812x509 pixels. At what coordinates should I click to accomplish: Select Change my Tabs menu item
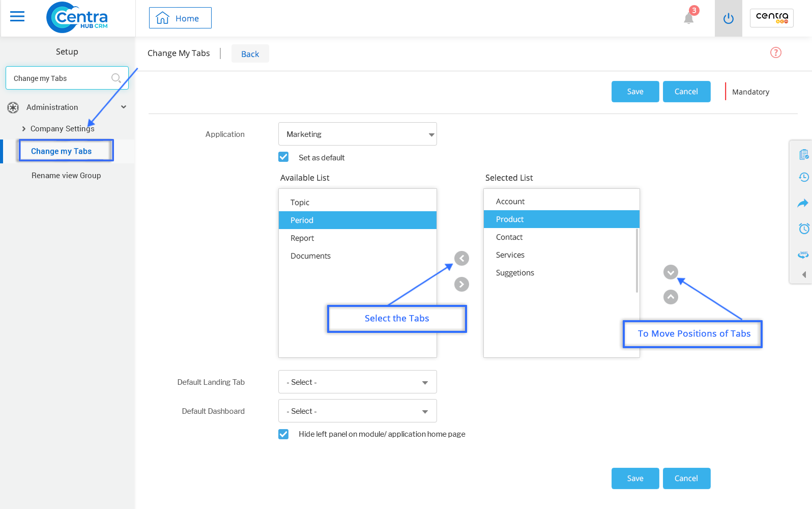(61, 151)
